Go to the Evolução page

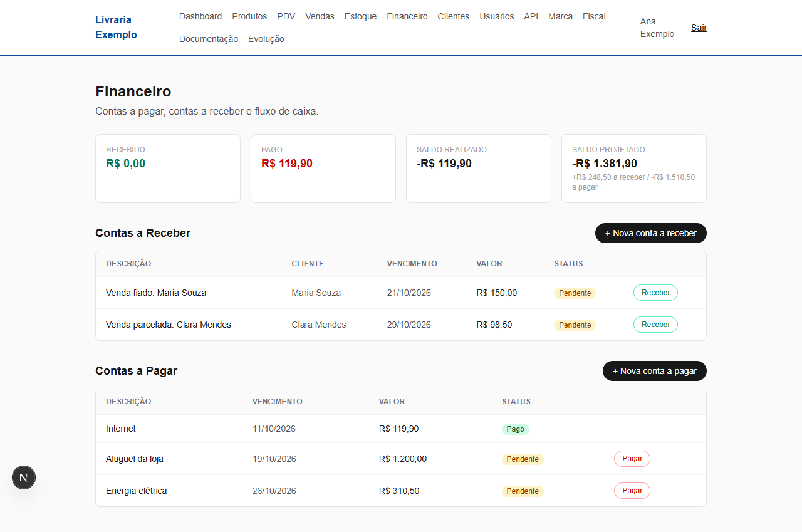[266, 39]
